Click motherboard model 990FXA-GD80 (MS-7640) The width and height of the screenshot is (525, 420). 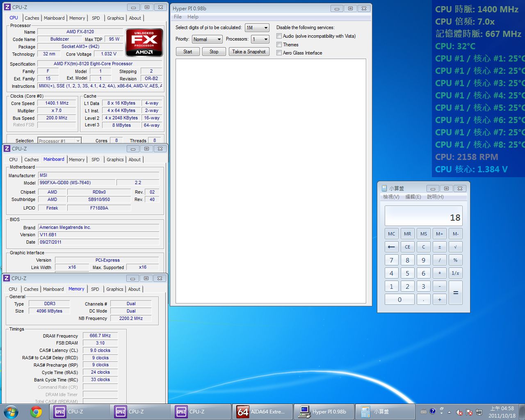click(x=77, y=183)
